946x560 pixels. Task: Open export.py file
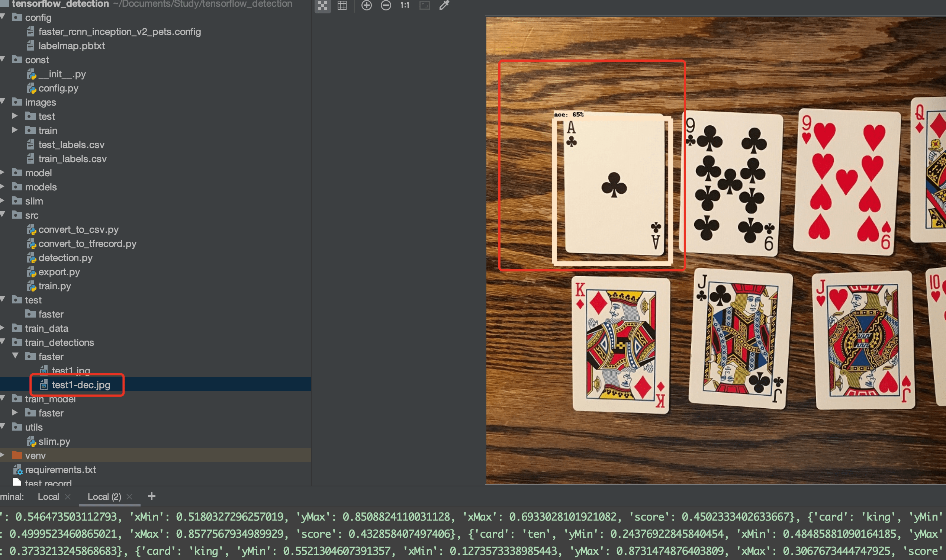59,272
